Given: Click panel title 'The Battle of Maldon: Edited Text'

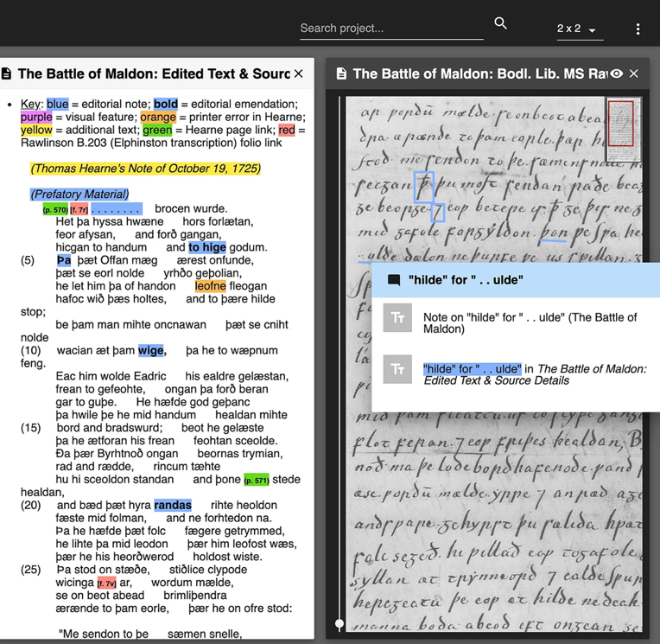Looking at the screenshot, I should pos(154,73).
